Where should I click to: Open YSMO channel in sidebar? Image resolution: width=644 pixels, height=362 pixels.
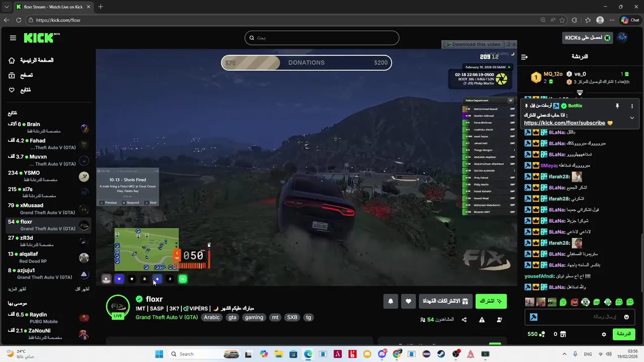tap(48, 176)
